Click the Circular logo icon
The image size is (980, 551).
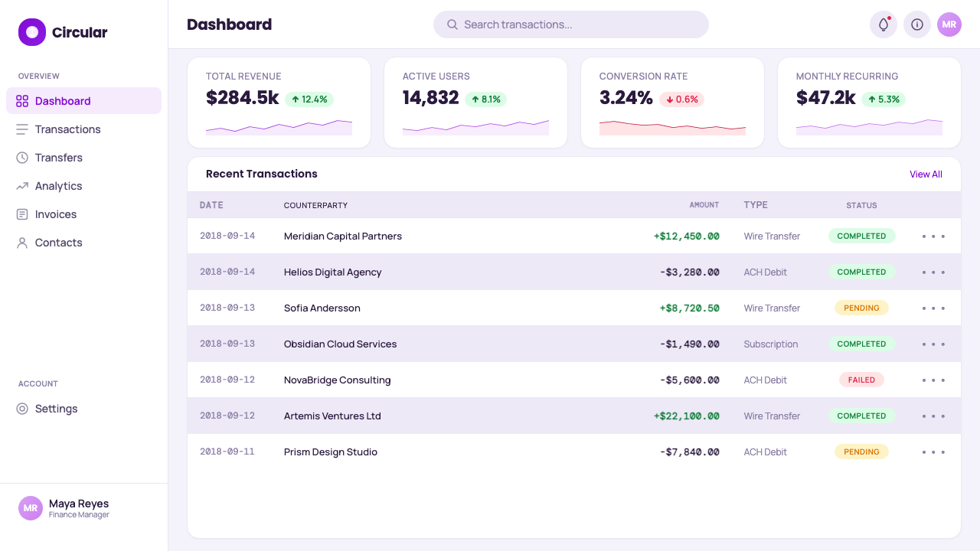tap(32, 32)
